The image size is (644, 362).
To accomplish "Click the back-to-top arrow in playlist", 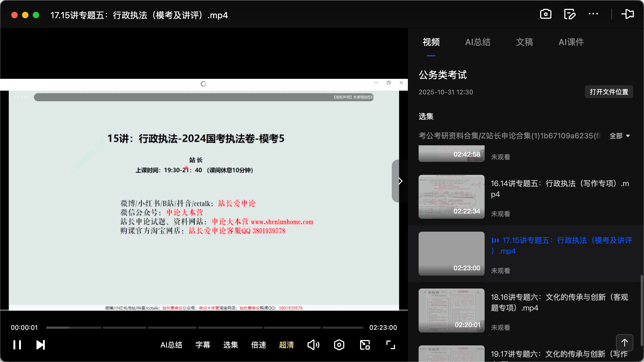I will (x=624, y=342).
